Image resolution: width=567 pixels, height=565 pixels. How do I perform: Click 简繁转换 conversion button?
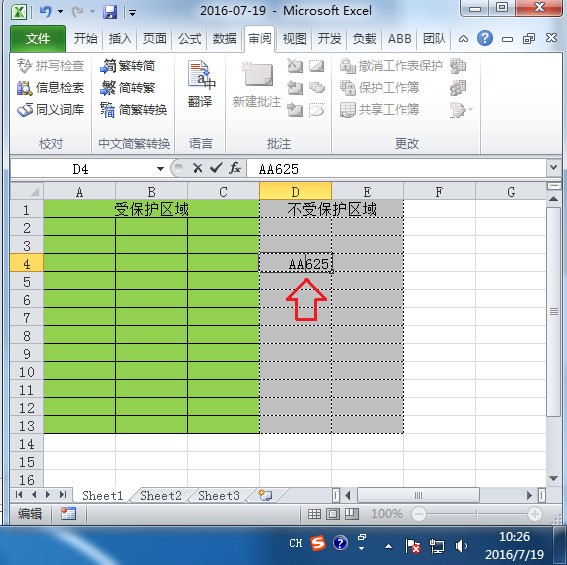[133, 110]
